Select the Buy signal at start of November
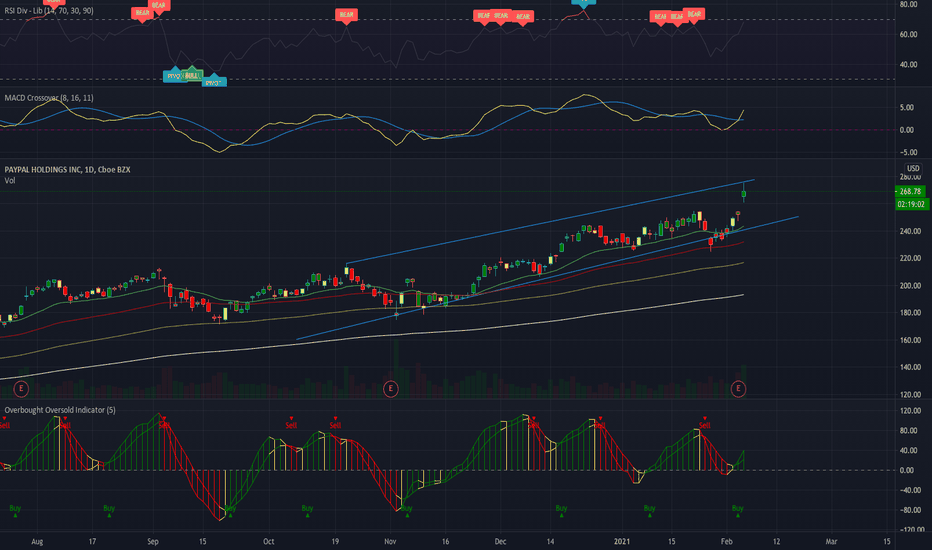 (407, 510)
